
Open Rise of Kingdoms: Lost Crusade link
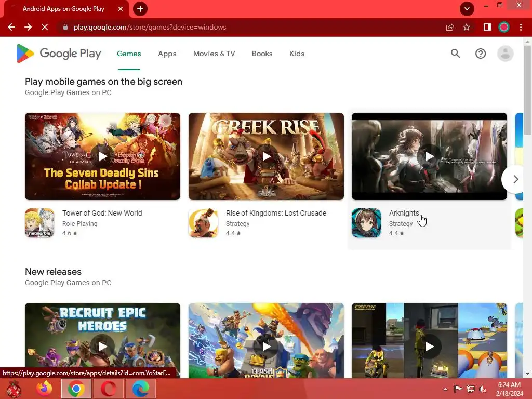[x=276, y=213]
